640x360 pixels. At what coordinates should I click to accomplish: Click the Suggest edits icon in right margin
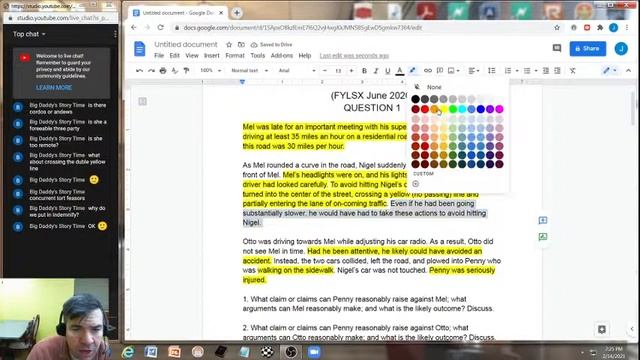(542, 237)
